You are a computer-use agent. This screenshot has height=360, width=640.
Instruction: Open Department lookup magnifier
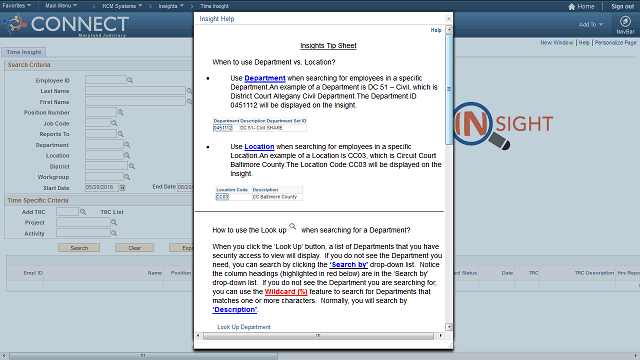(127, 145)
